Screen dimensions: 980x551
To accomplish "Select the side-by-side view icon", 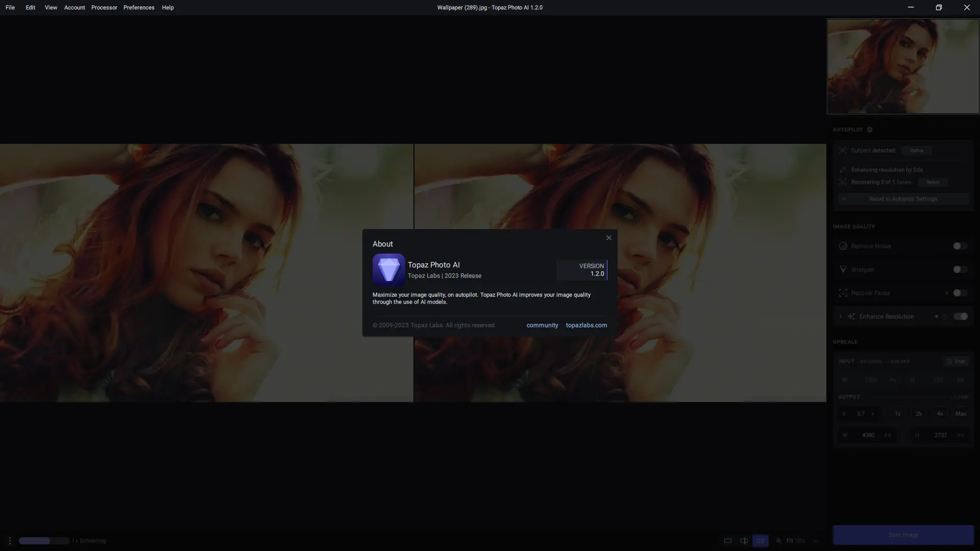I will 760,541.
